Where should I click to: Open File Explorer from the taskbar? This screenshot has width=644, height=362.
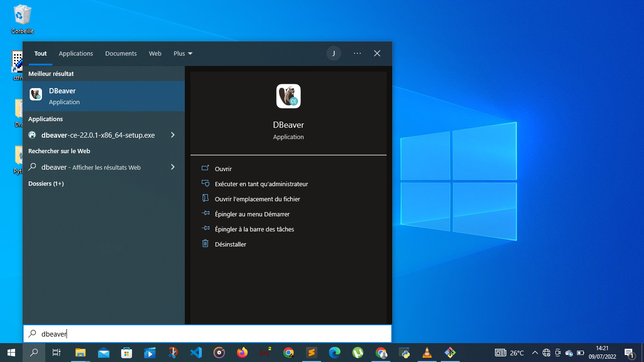point(81,353)
